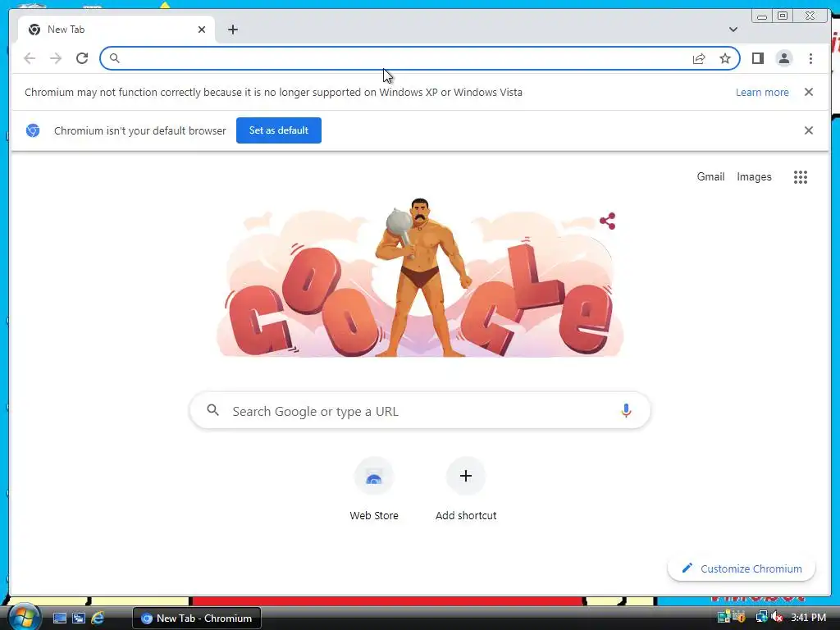Dismiss the Windows XP/Vista warning bar
This screenshot has height=630, width=840.
pyautogui.click(x=809, y=92)
